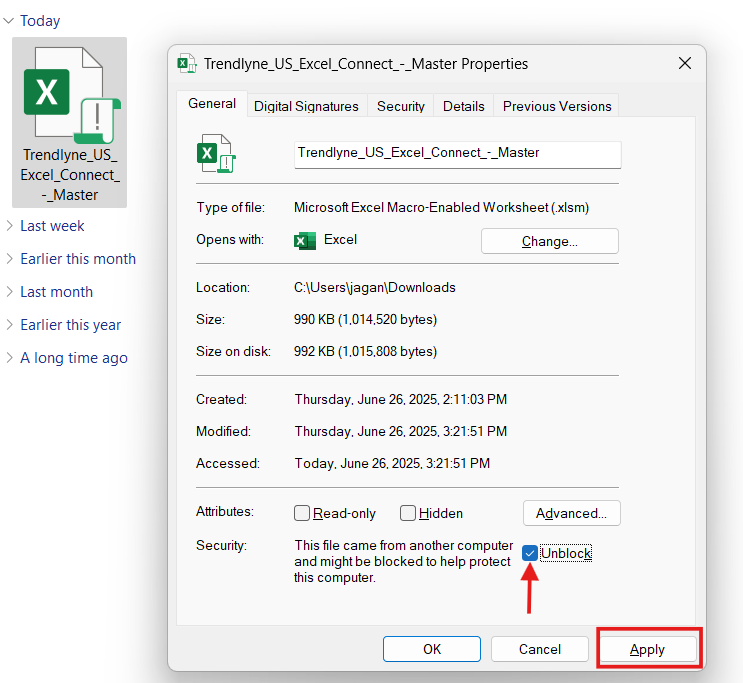
Task: Open the Security tab
Action: (x=400, y=106)
